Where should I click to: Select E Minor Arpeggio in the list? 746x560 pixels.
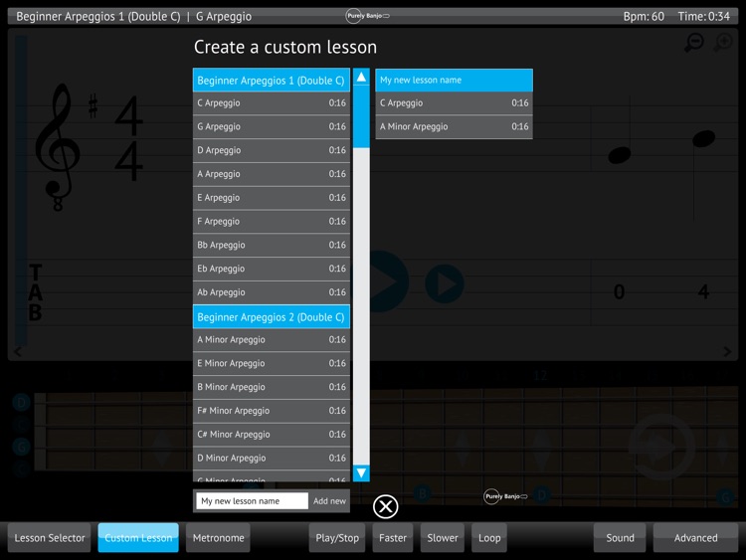coord(272,363)
